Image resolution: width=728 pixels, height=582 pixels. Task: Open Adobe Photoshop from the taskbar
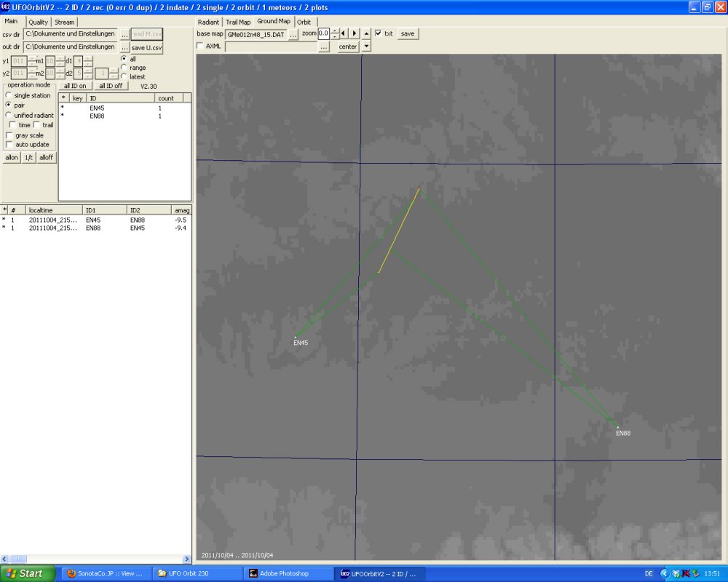286,573
